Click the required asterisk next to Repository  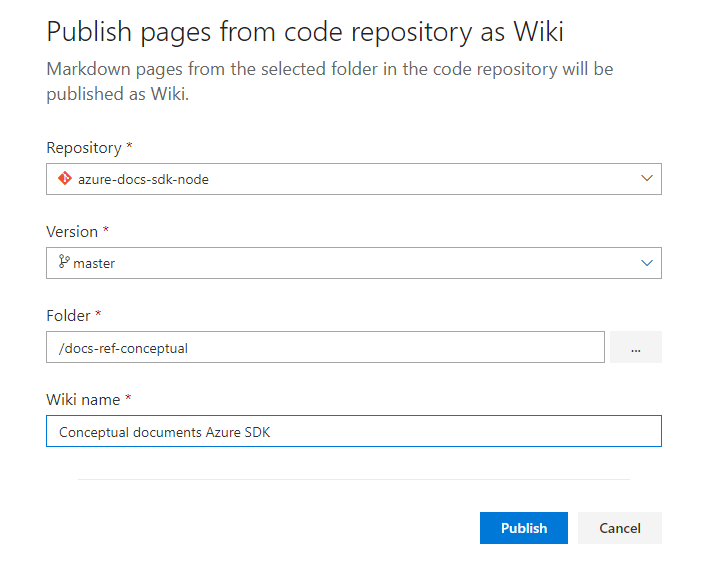click(130, 148)
